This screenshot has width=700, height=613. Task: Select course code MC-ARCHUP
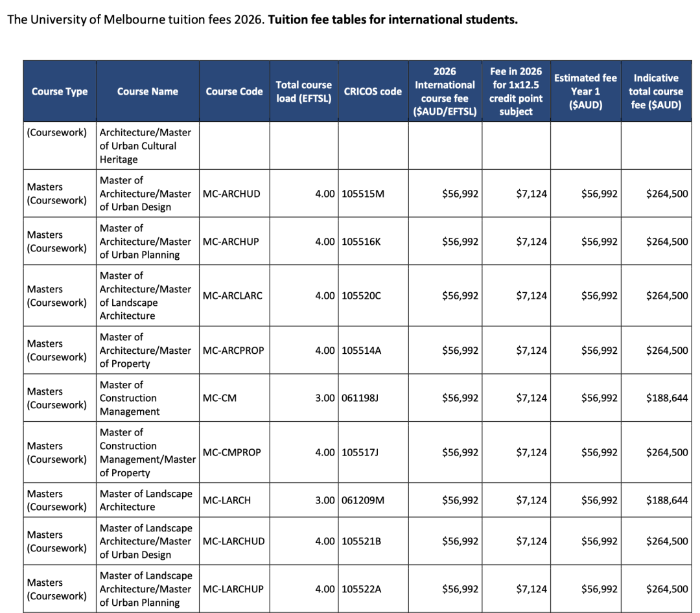[230, 242]
